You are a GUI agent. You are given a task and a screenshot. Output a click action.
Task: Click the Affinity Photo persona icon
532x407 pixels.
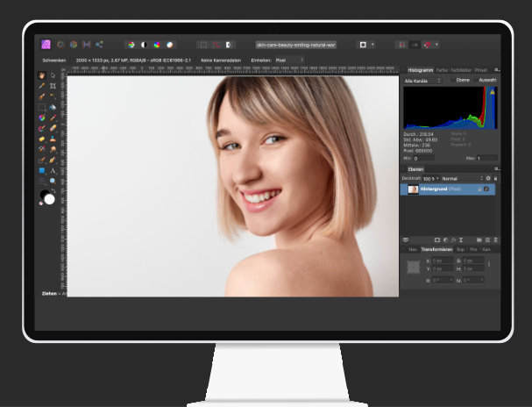(x=46, y=44)
